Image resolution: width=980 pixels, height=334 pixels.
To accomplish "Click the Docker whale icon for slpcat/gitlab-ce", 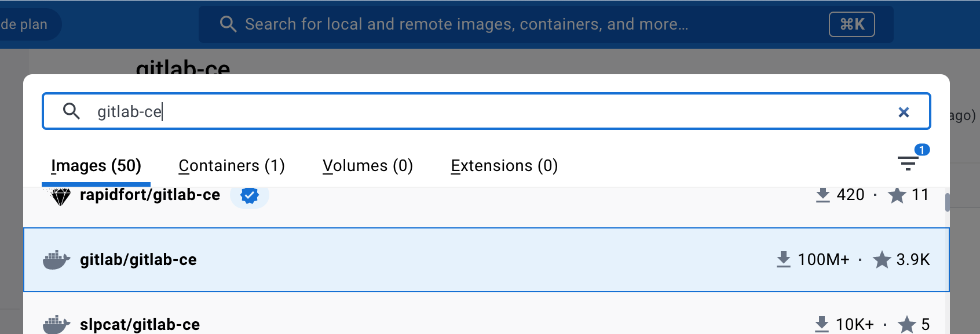I will click(56, 324).
